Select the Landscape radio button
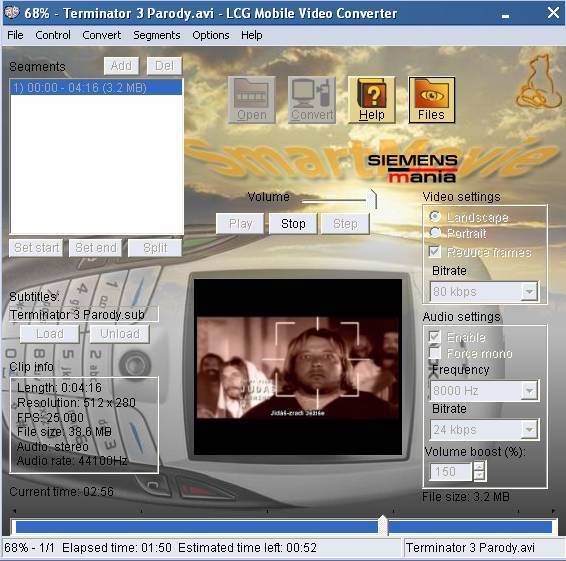566x561 pixels. (435, 217)
